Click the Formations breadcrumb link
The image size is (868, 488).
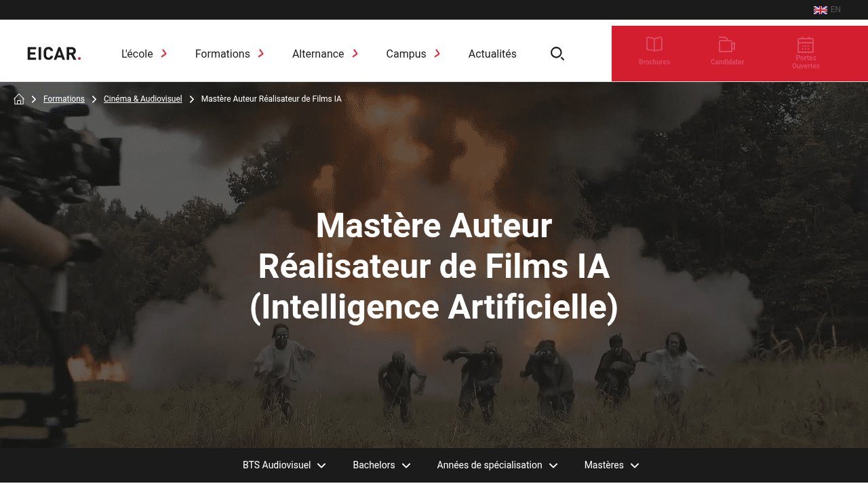[64, 99]
